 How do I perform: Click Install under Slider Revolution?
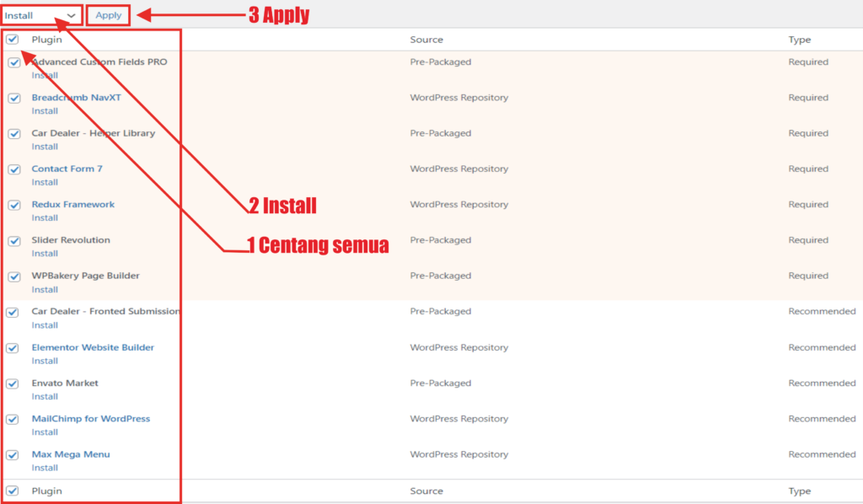point(45,254)
